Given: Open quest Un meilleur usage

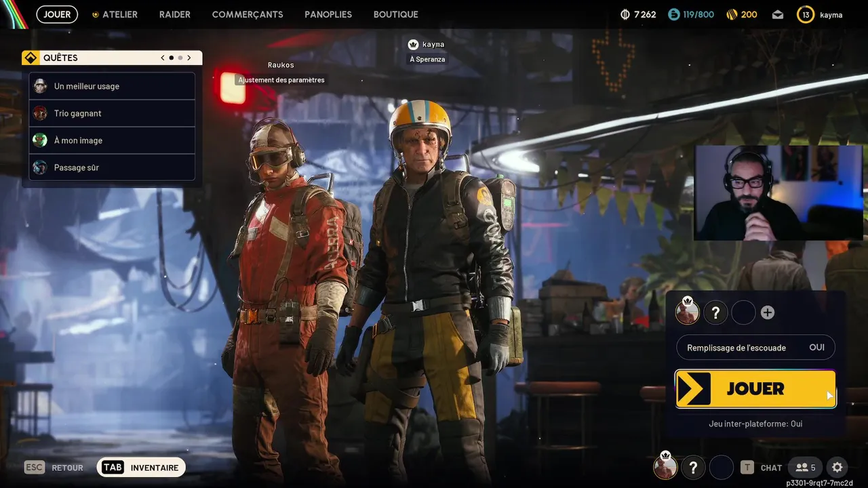Looking at the screenshot, I should 113,86.
